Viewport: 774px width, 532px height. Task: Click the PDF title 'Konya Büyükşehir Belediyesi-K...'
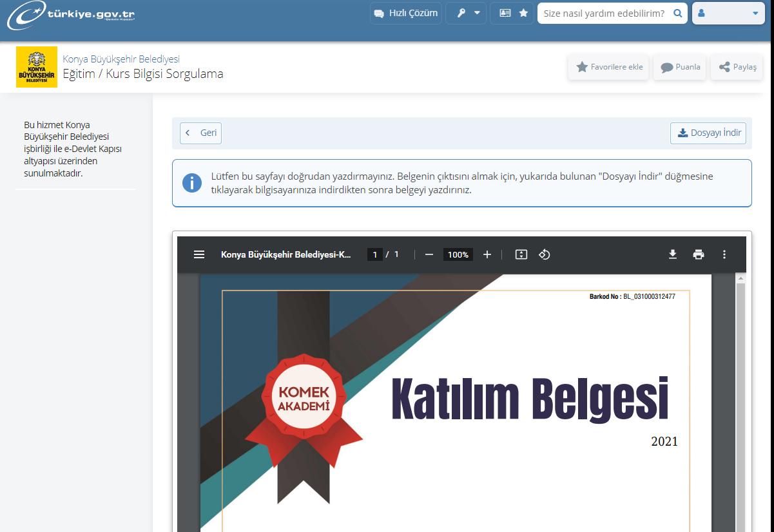pyautogui.click(x=286, y=254)
